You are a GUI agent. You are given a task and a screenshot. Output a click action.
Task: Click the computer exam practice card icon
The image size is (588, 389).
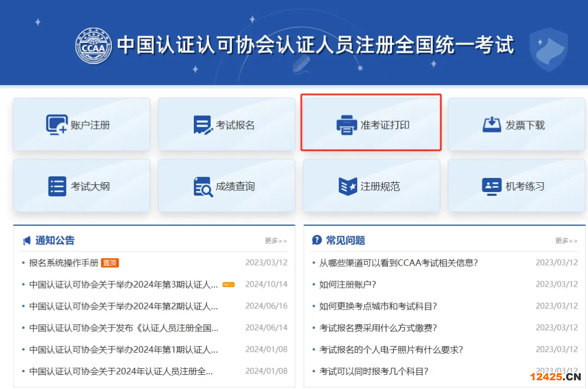[492, 186]
